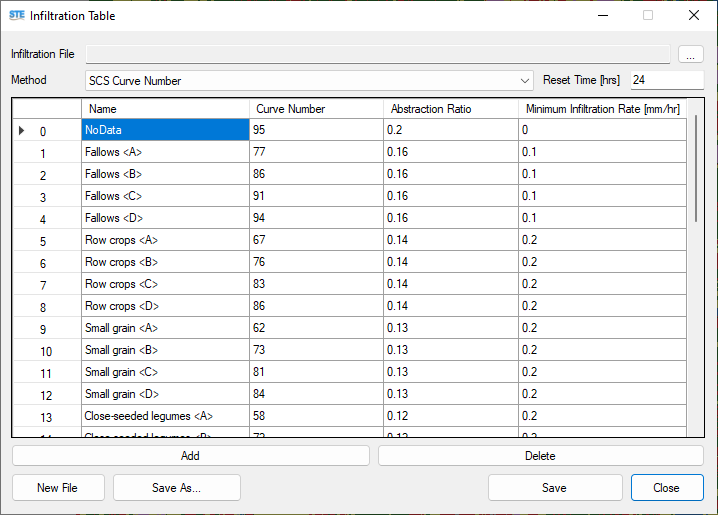Select the Row crops <C> name cell
Viewport: 718px width, 515px height.
pyautogui.click(x=165, y=283)
